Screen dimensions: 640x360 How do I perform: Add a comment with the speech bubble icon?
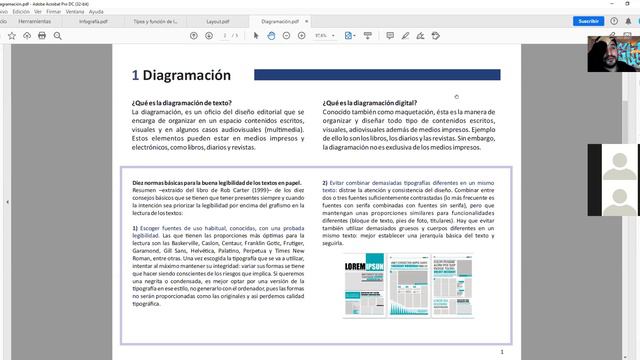tap(390, 36)
